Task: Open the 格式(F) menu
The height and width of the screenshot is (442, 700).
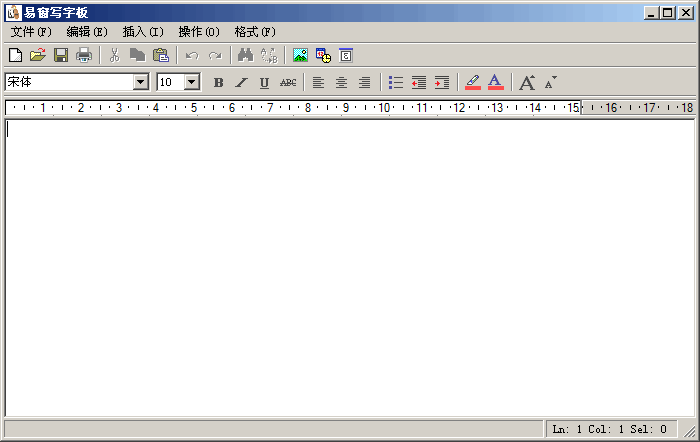Action: [254, 32]
